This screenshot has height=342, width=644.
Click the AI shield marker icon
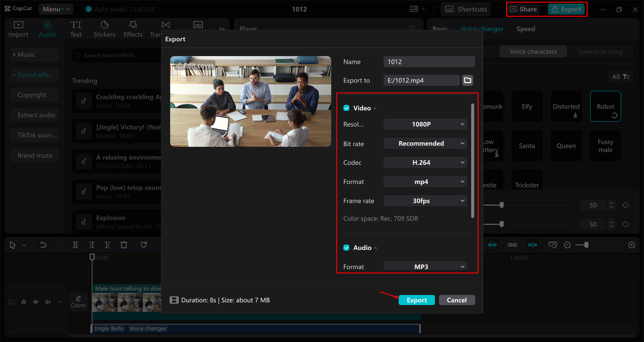click(144, 245)
